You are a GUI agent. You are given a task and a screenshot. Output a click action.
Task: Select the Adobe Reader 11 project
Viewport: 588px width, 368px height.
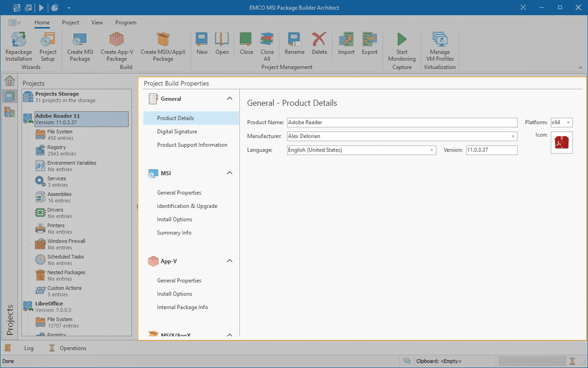coord(82,119)
